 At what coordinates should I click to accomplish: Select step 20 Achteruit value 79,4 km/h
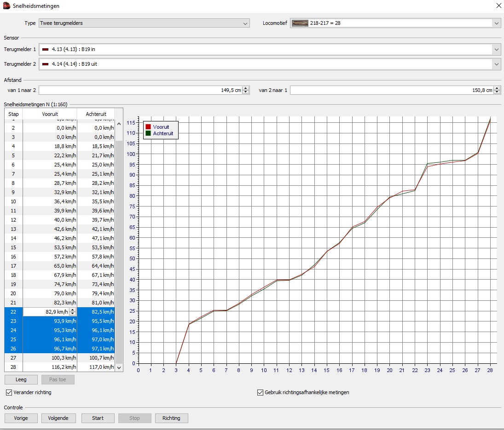point(96,293)
